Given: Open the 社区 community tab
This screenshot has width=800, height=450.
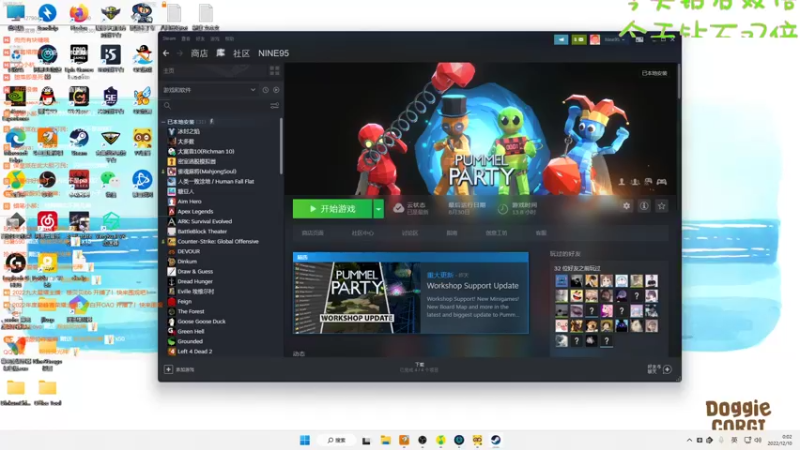Looking at the screenshot, I should point(241,53).
